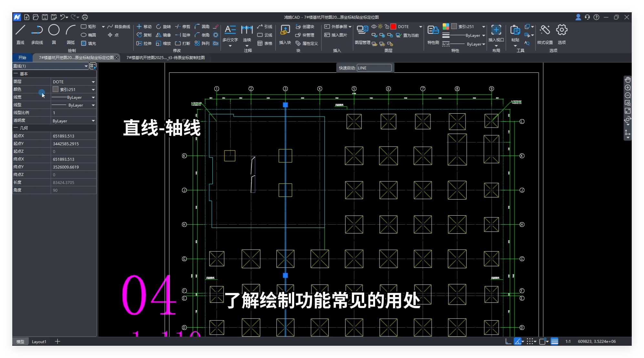The width and height of the screenshot is (644, 358).
Task: Click 置为当前 set current layer button
Action: coord(408,35)
